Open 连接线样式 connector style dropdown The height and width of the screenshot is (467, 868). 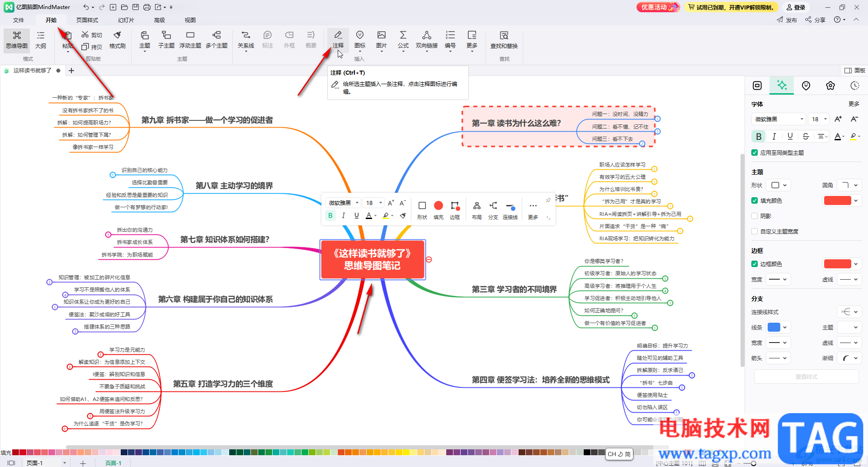[x=849, y=312]
